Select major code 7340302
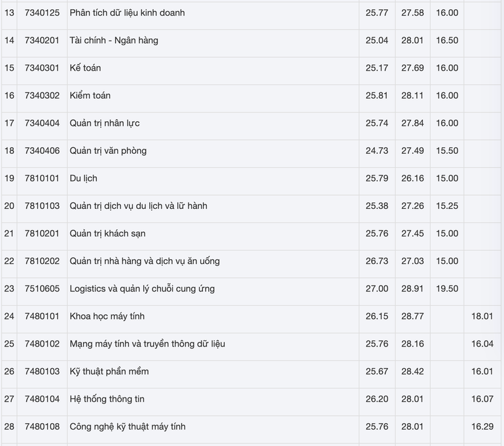The image size is (504, 446). pyautogui.click(x=42, y=96)
